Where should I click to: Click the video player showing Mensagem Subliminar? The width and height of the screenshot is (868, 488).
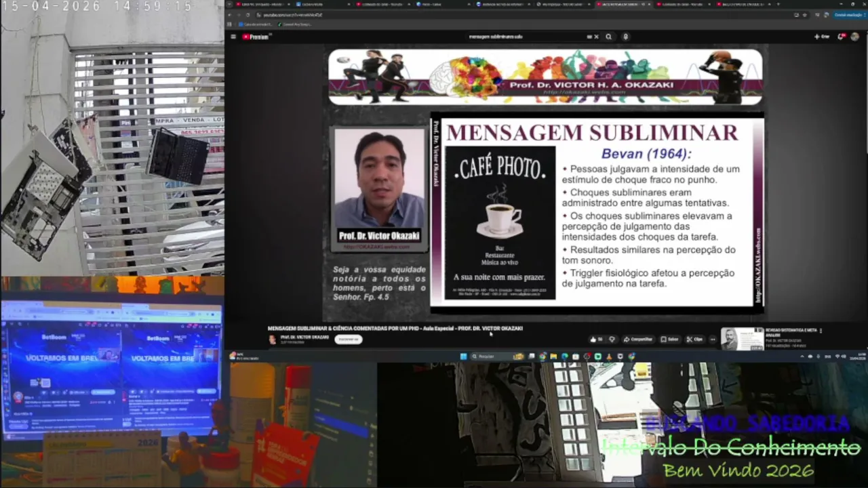click(546, 183)
